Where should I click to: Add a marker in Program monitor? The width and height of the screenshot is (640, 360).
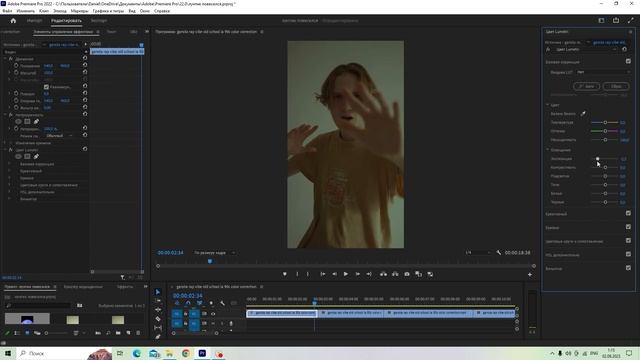click(285, 274)
